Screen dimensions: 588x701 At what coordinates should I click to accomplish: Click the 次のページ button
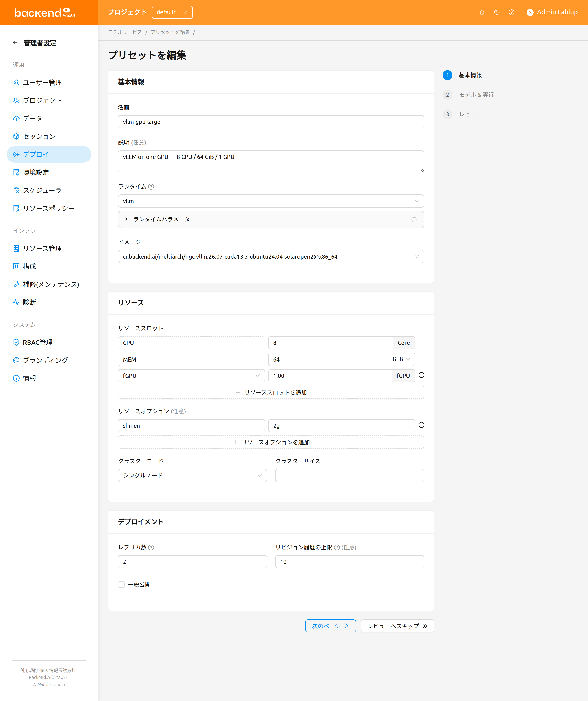point(330,626)
